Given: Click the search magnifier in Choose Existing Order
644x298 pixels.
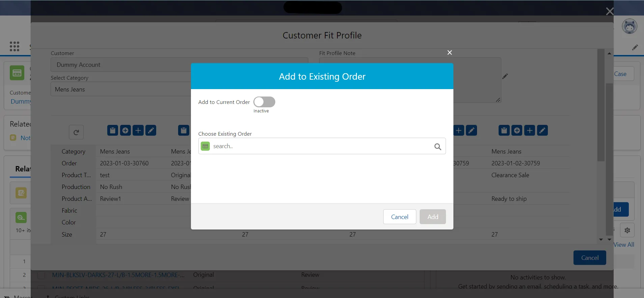Looking at the screenshot, I should (x=438, y=146).
